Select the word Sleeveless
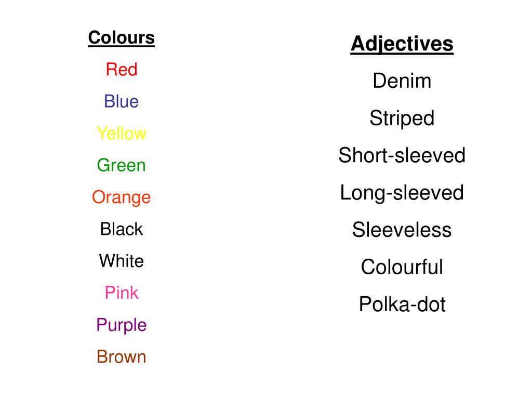This screenshot has height=399, width=532. (402, 230)
